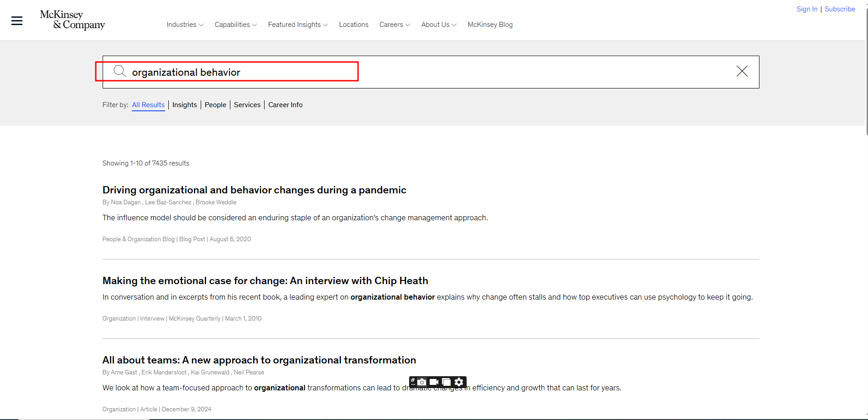
Task: Filter results by People
Action: [215, 105]
